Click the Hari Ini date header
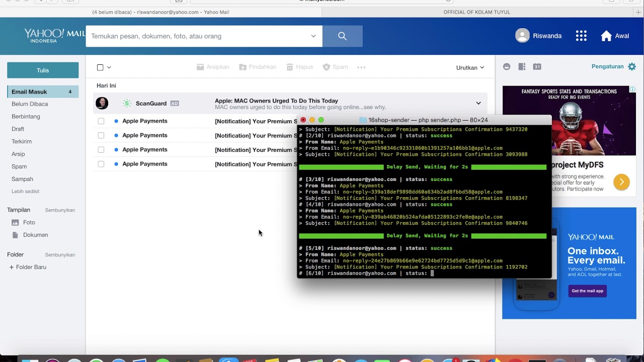Screen dimensions: 644x362 (106, 85)
